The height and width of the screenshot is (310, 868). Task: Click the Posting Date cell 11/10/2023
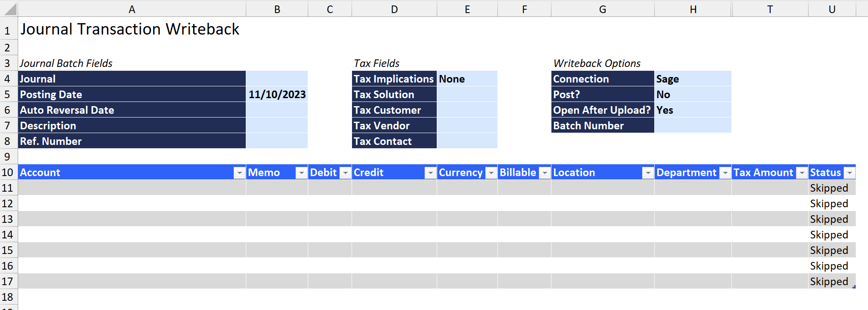(277, 94)
